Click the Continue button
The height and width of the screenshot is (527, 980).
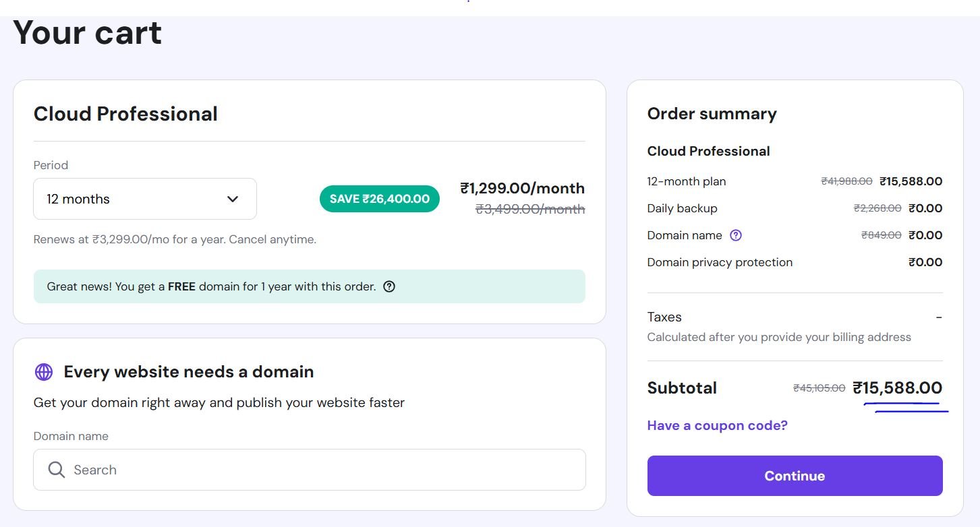[795, 476]
